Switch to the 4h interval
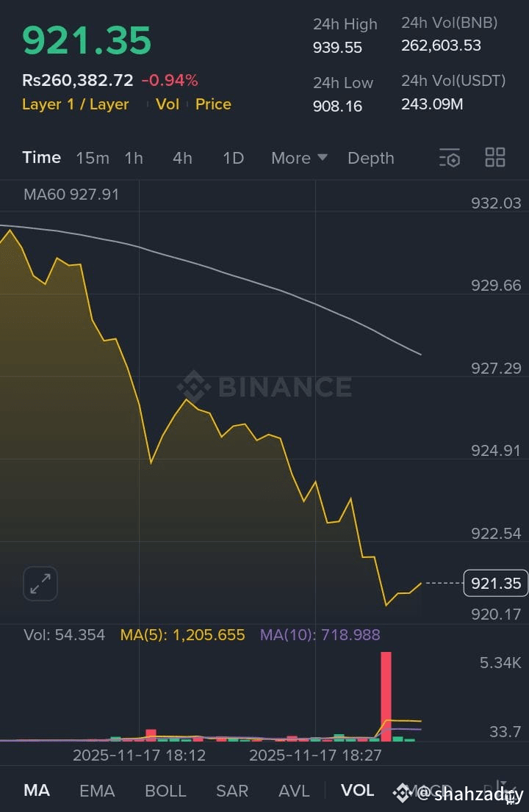Viewport: 529px width, 812px height. (182, 158)
